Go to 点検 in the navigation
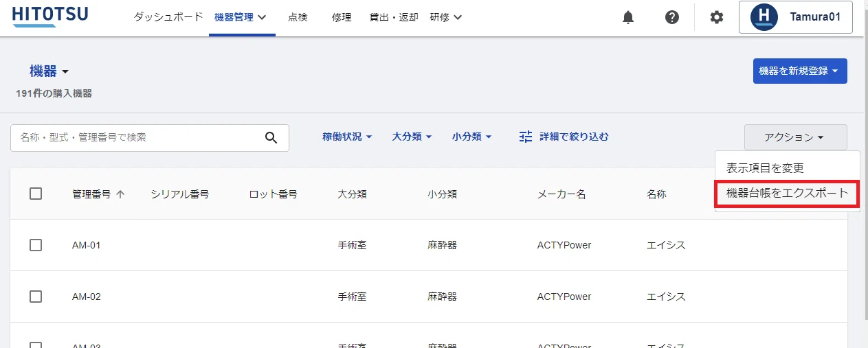 coord(298,18)
